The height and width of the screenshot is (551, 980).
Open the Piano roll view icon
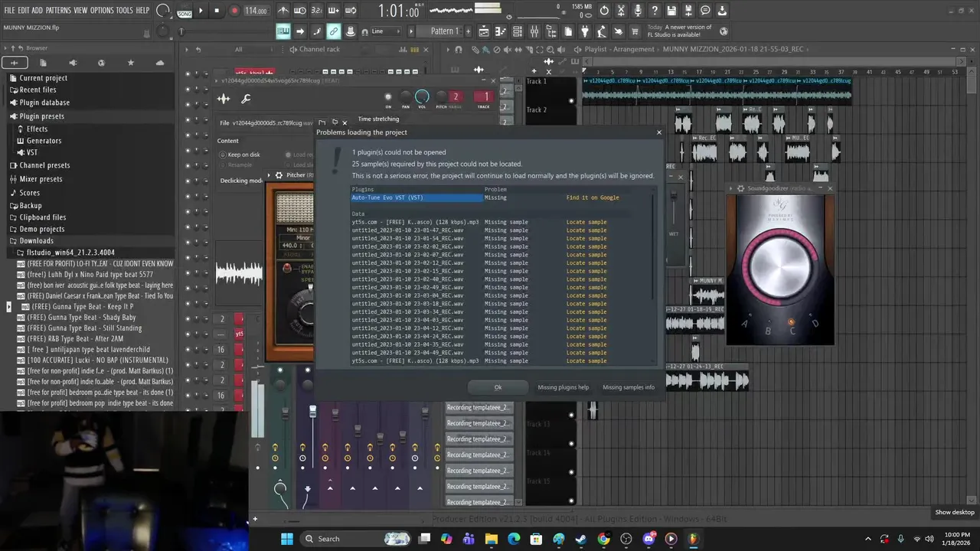coord(501,31)
